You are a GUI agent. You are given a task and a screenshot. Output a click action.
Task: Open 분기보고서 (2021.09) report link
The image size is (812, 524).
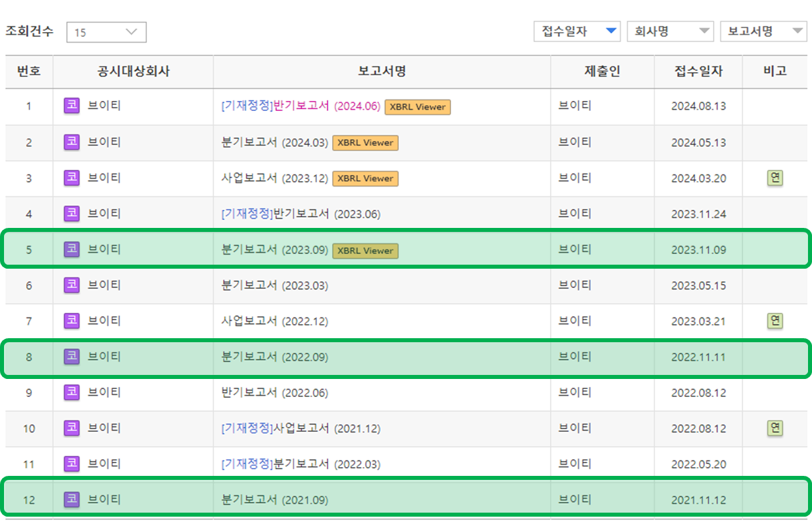(275, 499)
